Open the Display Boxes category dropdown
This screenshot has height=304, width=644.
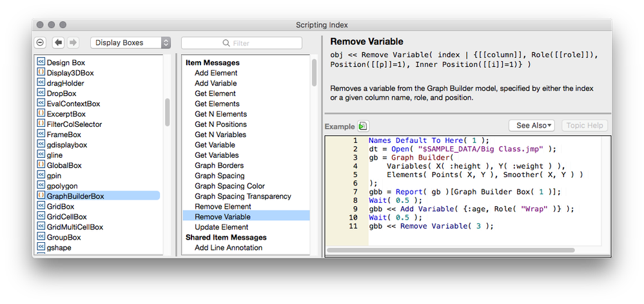tap(130, 43)
